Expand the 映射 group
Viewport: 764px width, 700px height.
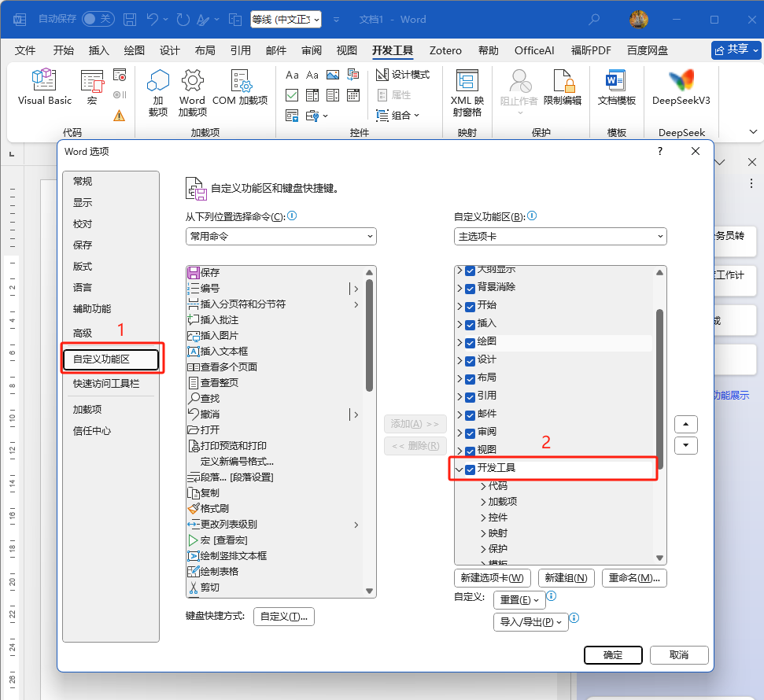point(483,533)
